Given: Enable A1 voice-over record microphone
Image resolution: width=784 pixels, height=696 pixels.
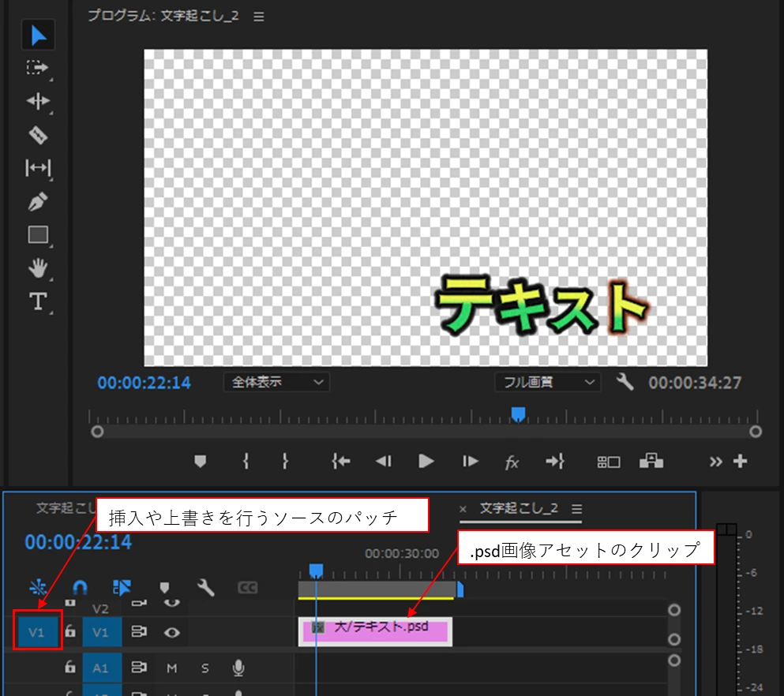Looking at the screenshot, I should click(x=238, y=668).
